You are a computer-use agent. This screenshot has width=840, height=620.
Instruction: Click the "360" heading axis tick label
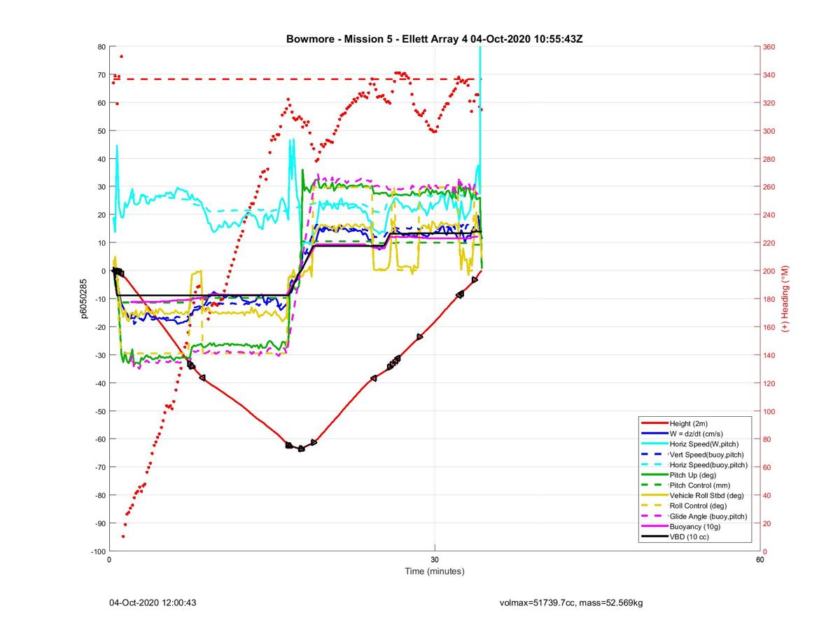pyautogui.click(x=769, y=47)
